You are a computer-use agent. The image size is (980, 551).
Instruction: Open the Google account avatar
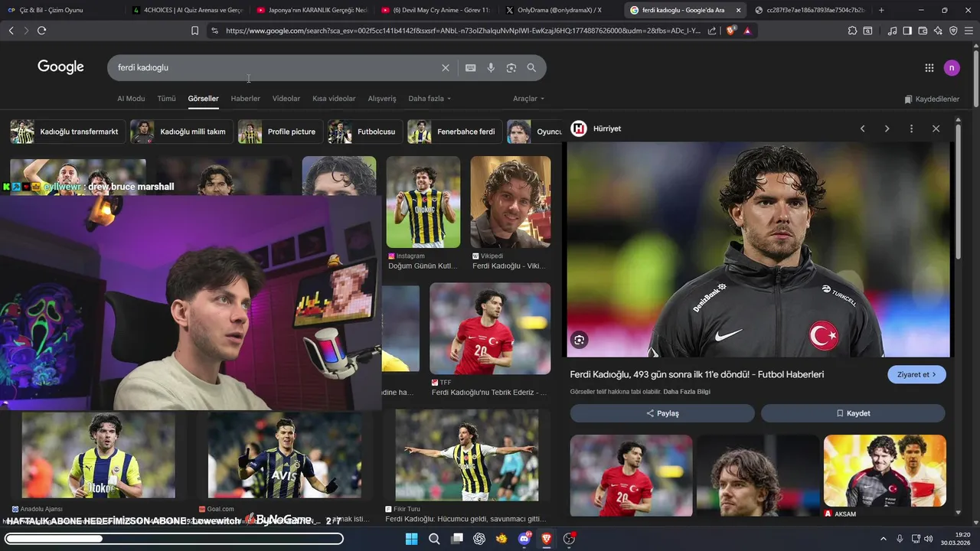[952, 67]
